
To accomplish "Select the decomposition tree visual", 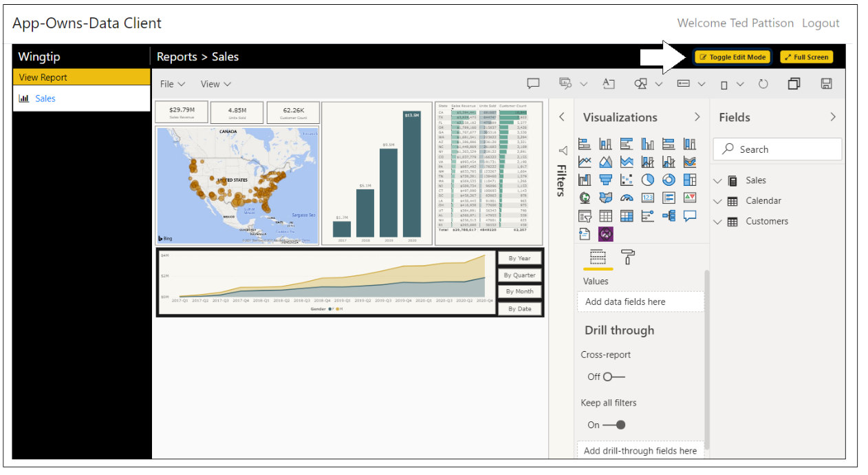I will [x=669, y=215].
